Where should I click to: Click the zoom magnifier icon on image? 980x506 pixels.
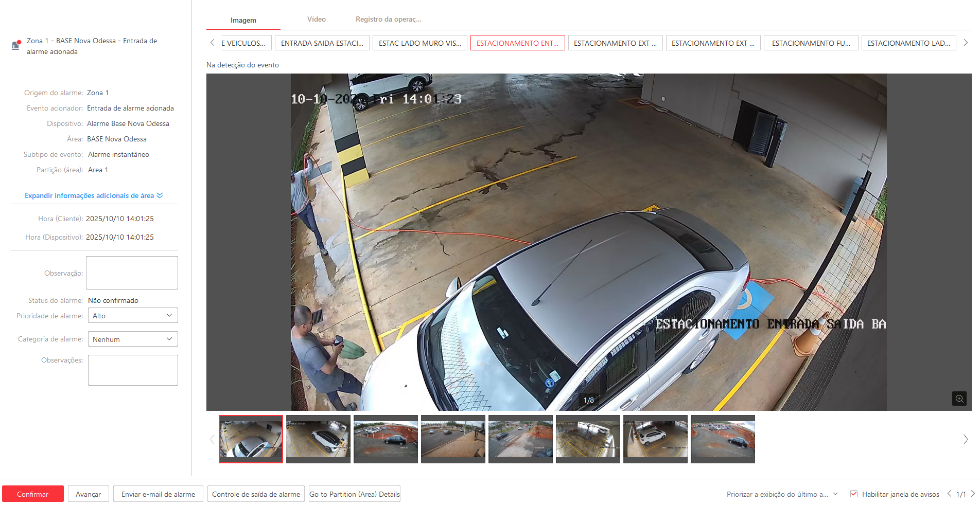coord(959,399)
